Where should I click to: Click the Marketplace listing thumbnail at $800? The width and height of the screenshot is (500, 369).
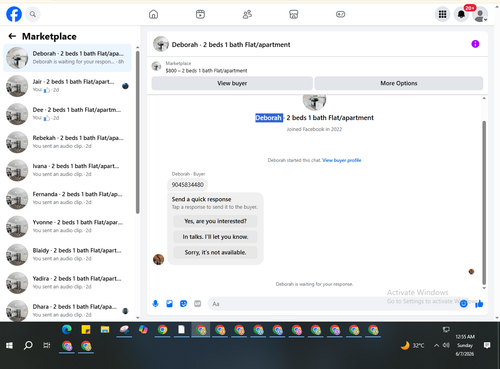[x=156, y=66]
